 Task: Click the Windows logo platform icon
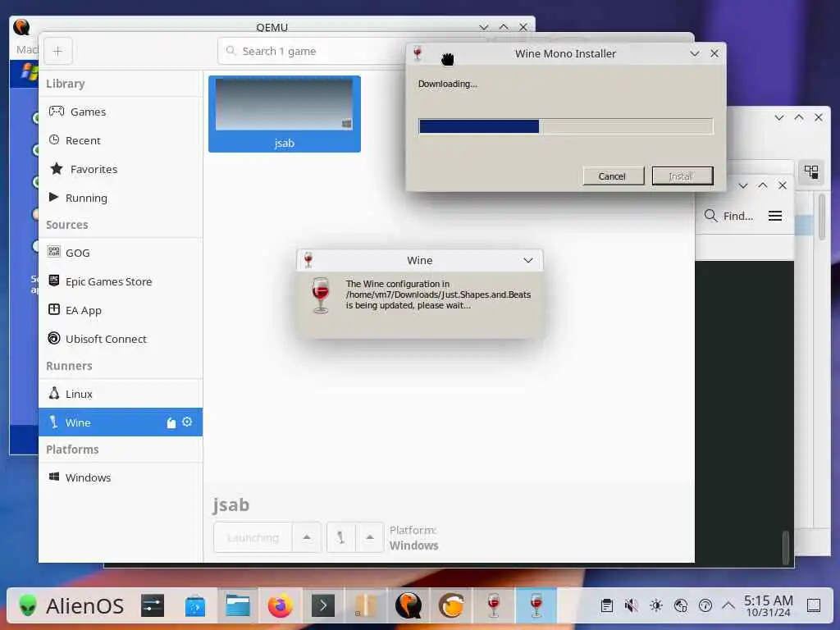point(54,477)
